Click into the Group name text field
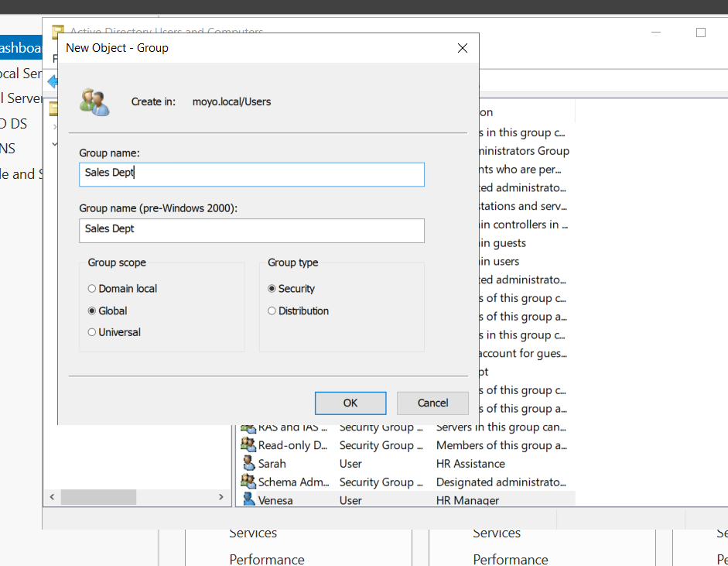The width and height of the screenshot is (728, 566). [251, 174]
